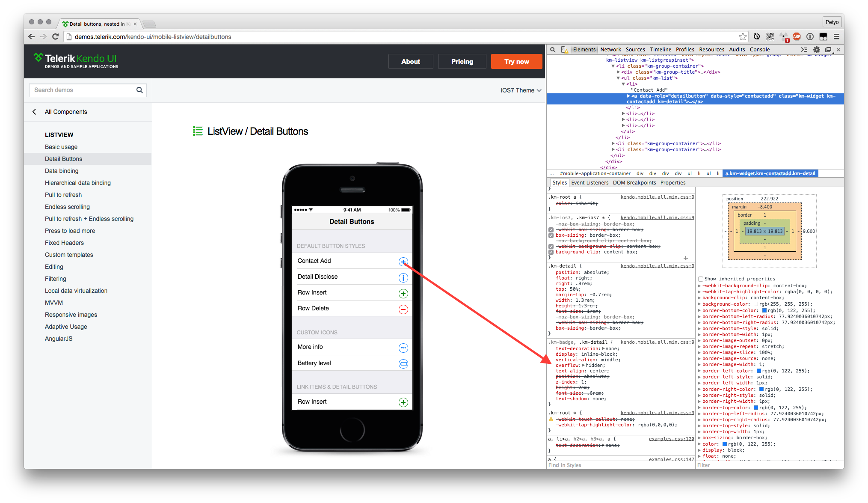Screen dimensions: 868x503
Task: Enable Show inherited properties checkbox
Action: (701, 279)
